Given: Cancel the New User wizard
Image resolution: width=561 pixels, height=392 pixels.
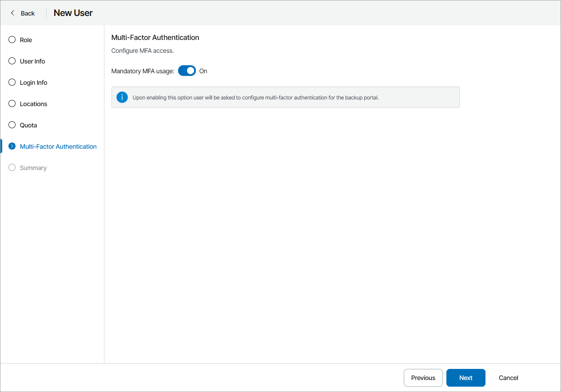Looking at the screenshot, I should click(508, 378).
